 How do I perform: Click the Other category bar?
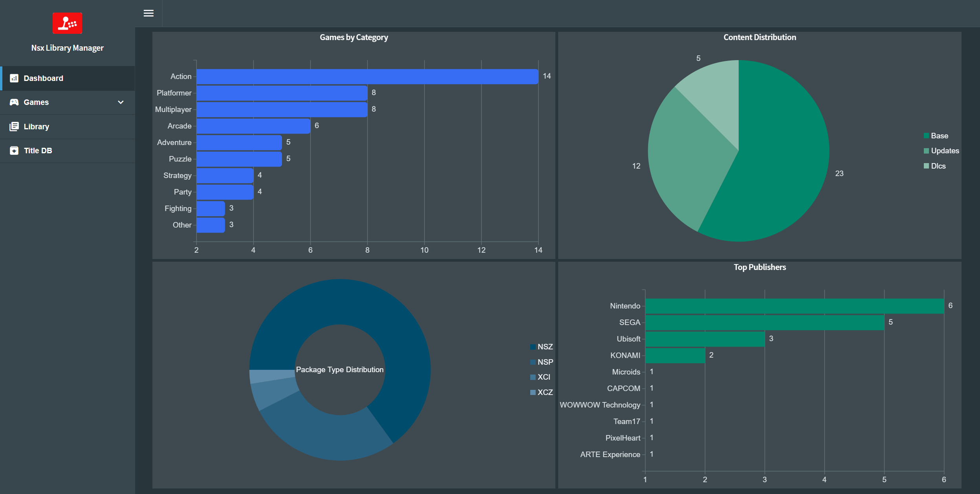click(x=211, y=225)
